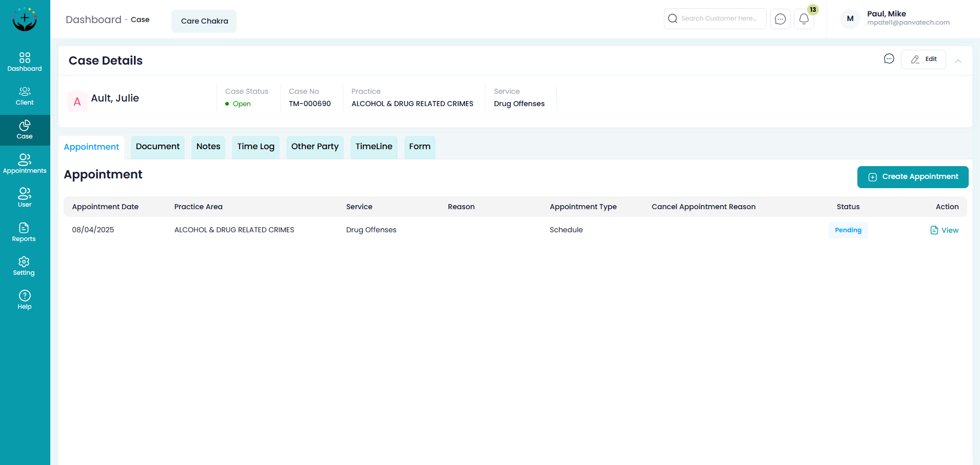Click Edit button in Case Details
The height and width of the screenshot is (465, 980).
coord(924,59)
